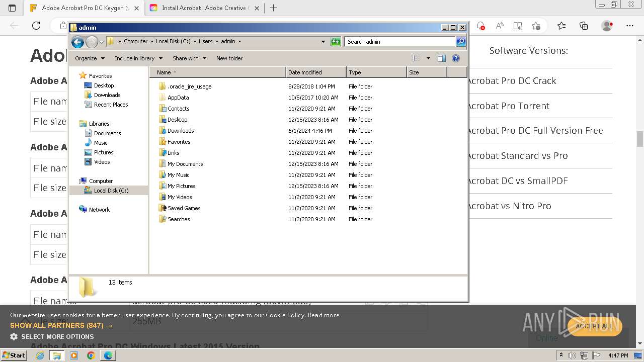The width and height of the screenshot is (644, 362).
Task: Open the Videos library in navigation pane
Action: click(97, 162)
